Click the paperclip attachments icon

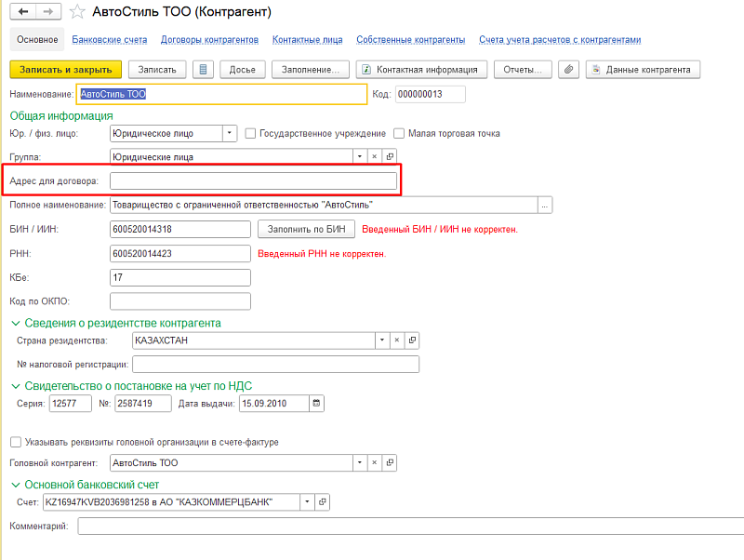tap(568, 70)
